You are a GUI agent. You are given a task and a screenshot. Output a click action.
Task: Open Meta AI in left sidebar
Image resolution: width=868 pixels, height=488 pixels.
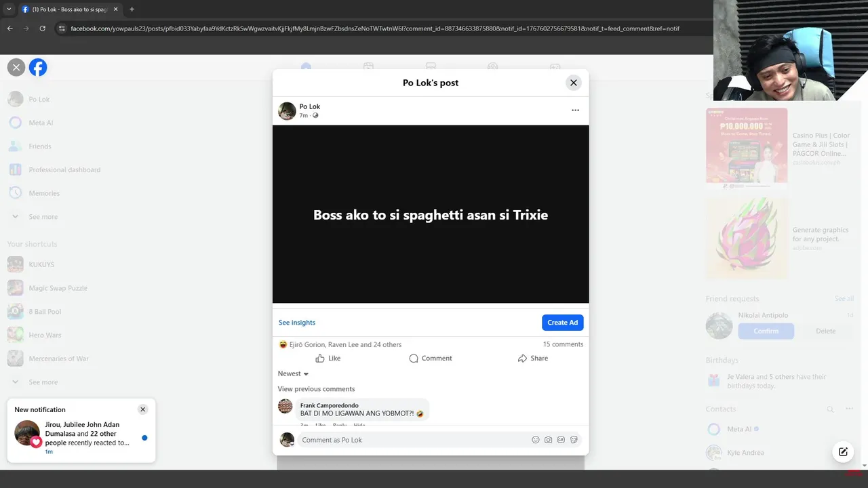pyautogui.click(x=41, y=123)
